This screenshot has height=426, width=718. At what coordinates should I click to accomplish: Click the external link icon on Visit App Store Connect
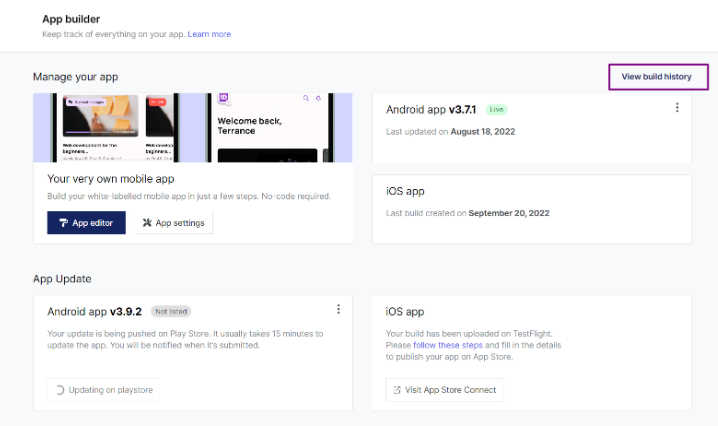point(398,390)
